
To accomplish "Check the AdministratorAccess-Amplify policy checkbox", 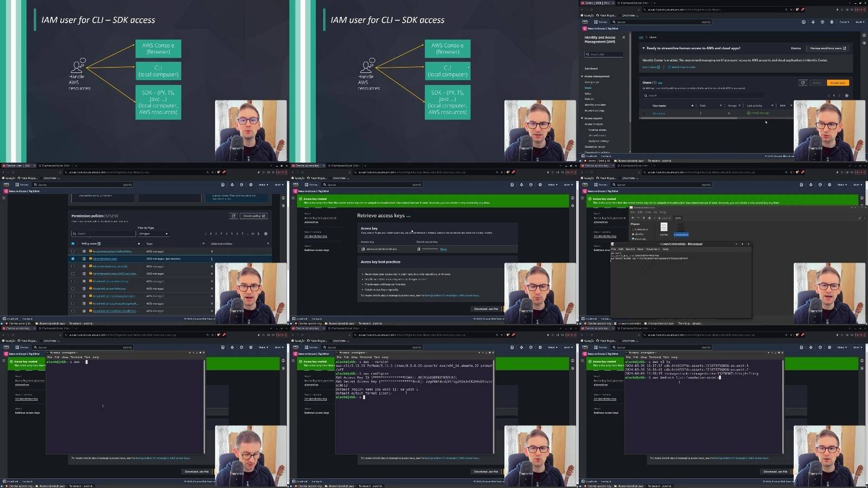I will [x=73, y=266].
